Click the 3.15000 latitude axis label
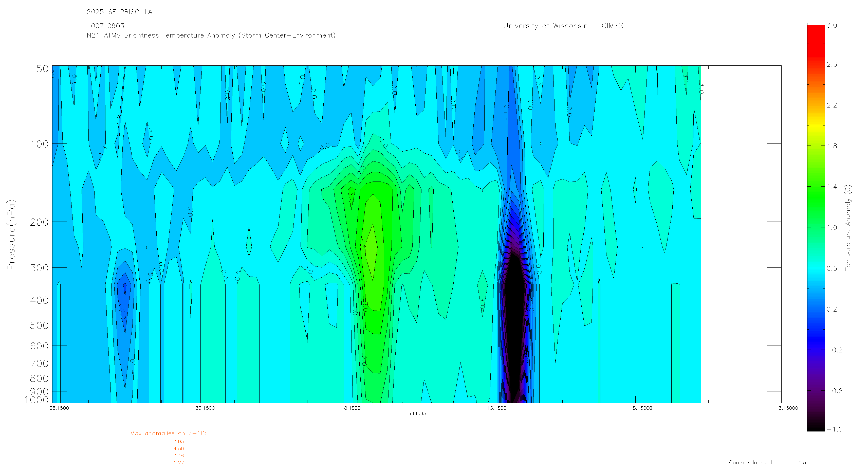The width and height of the screenshot is (868, 469). (x=788, y=408)
